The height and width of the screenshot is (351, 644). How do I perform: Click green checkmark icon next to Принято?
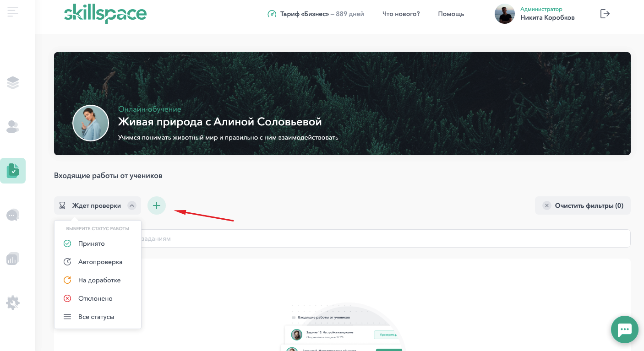(x=67, y=243)
